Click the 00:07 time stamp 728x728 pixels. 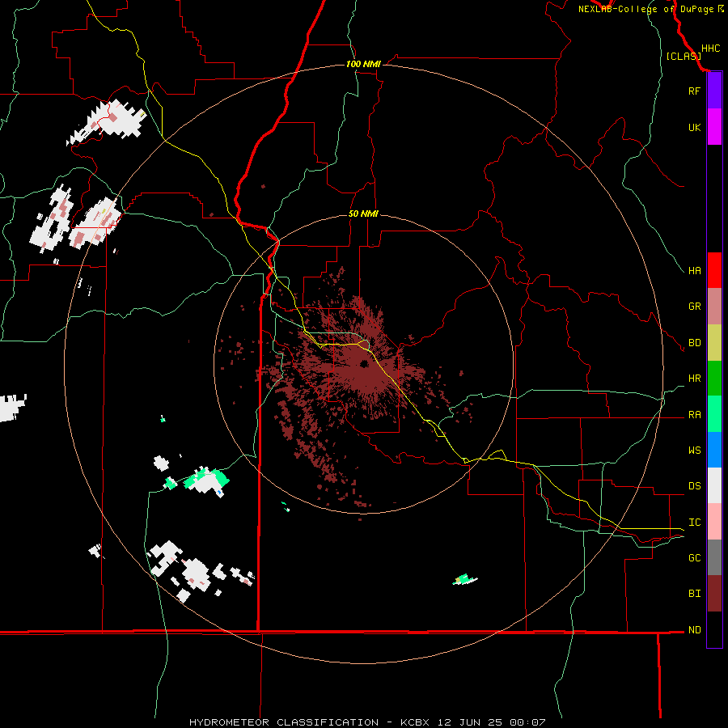tap(527, 722)
